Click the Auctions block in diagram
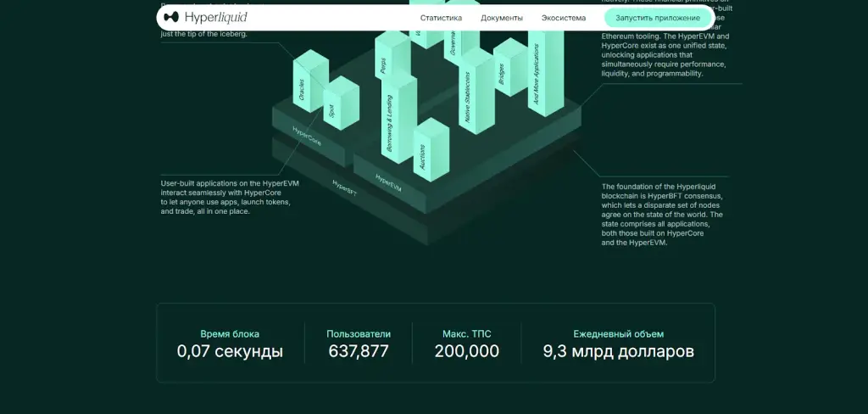 point(430,150)
